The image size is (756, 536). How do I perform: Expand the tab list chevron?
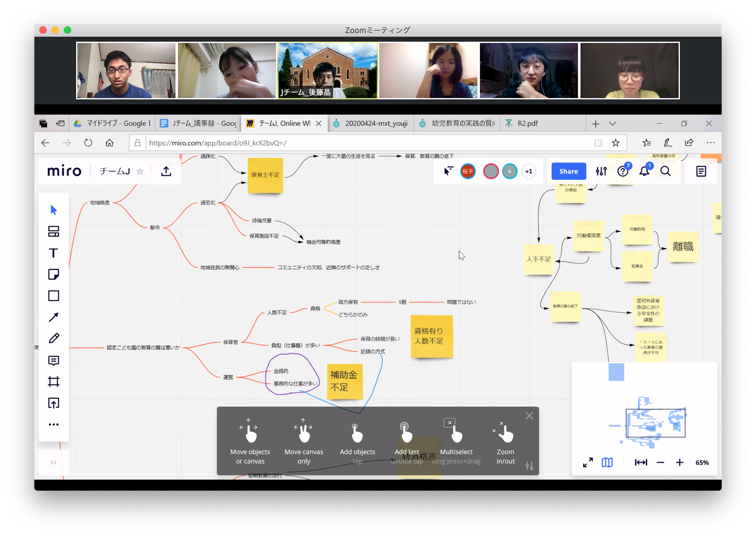[613, 124]
